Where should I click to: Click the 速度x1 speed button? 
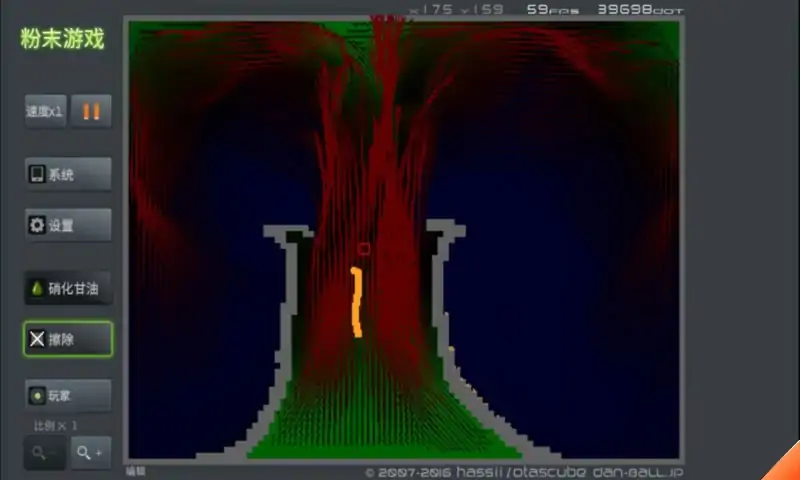[x=45, y=111]
